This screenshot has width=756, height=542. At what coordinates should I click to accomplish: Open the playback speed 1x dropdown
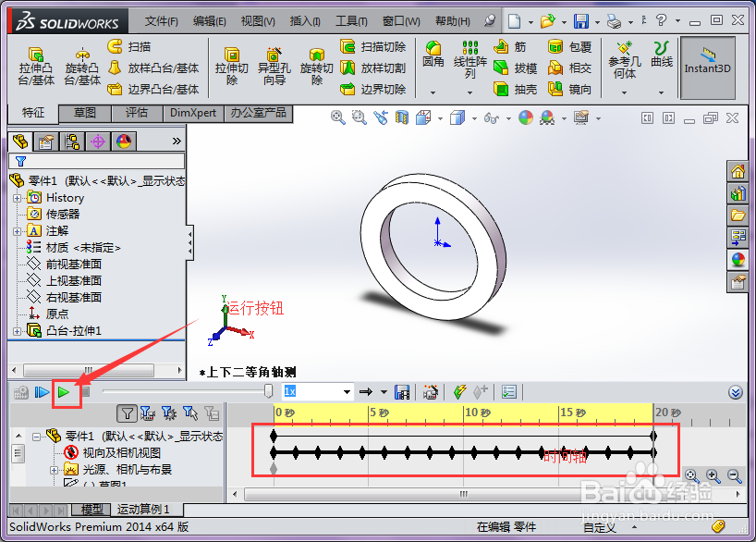click(x=347, y=392)
